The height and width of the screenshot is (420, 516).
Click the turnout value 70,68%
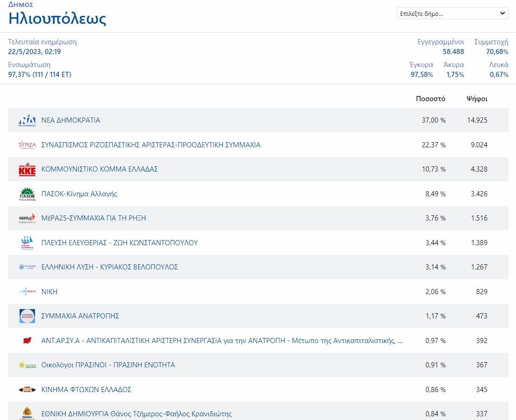tap(497, 52)
